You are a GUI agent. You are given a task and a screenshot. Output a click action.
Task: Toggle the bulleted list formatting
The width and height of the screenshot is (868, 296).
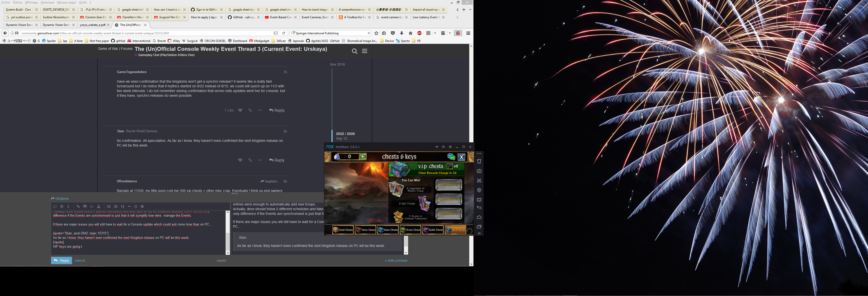pos(109,206)
